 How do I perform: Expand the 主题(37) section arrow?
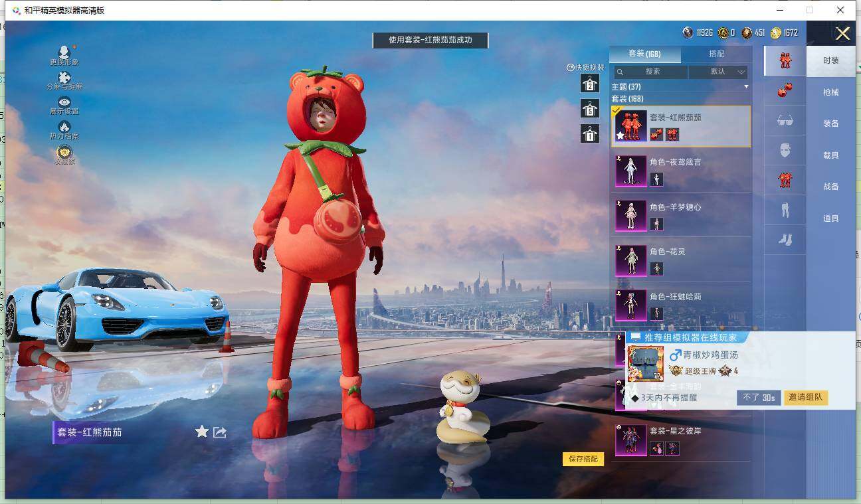click(x=746, y=87)
